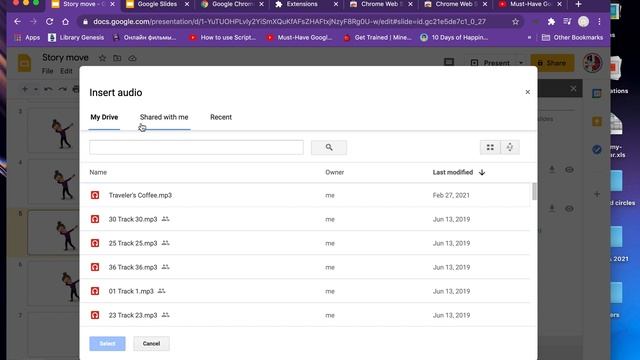The image size is (640, 360).
Task: Click audio icon of Traveler's Coffee.mp3
Action: pyautogui.click(x=95, y=195)
